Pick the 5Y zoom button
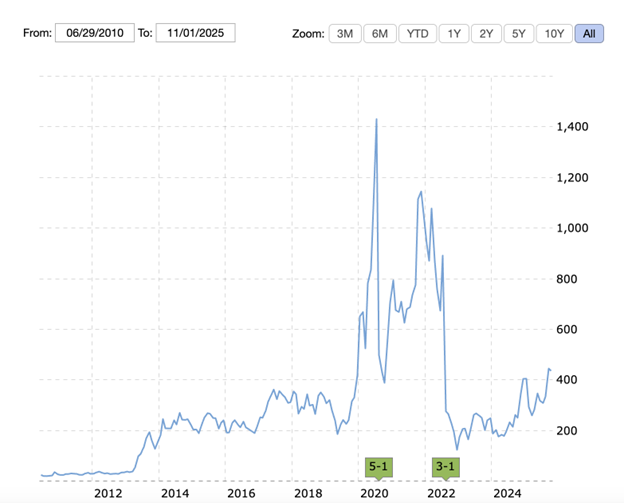The image size is (624, 503). tap(518, 33)
